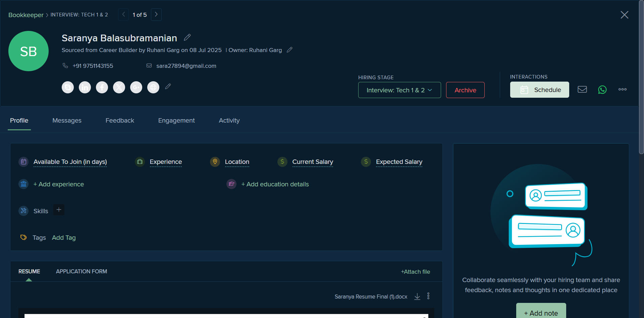The image size is (644, 318).
Task: Click the education graduation cap icon
Action: 231,184
